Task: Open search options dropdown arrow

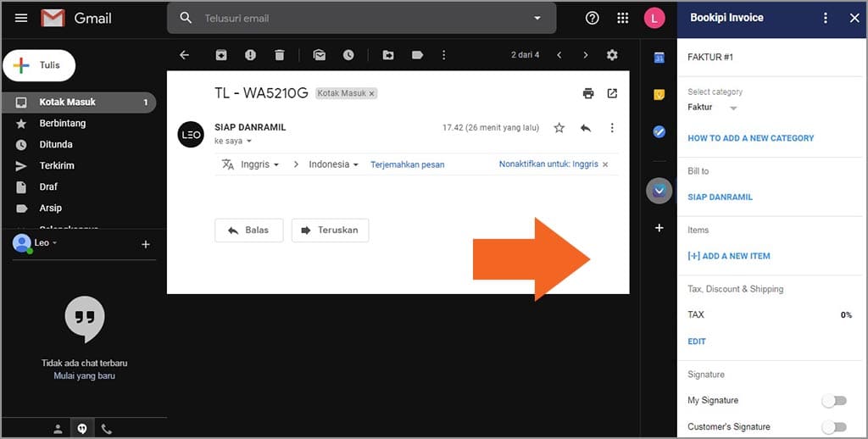Action: coord(537,19)
